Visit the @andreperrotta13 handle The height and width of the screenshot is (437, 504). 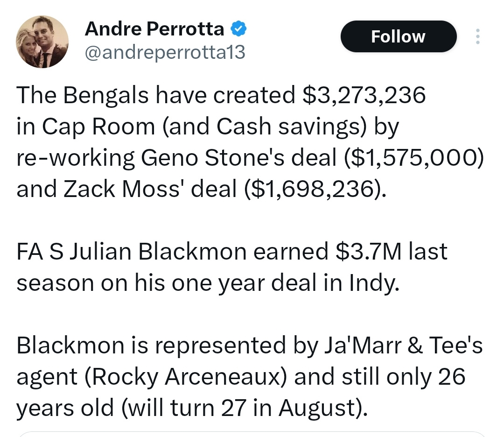tap(165, 52)
